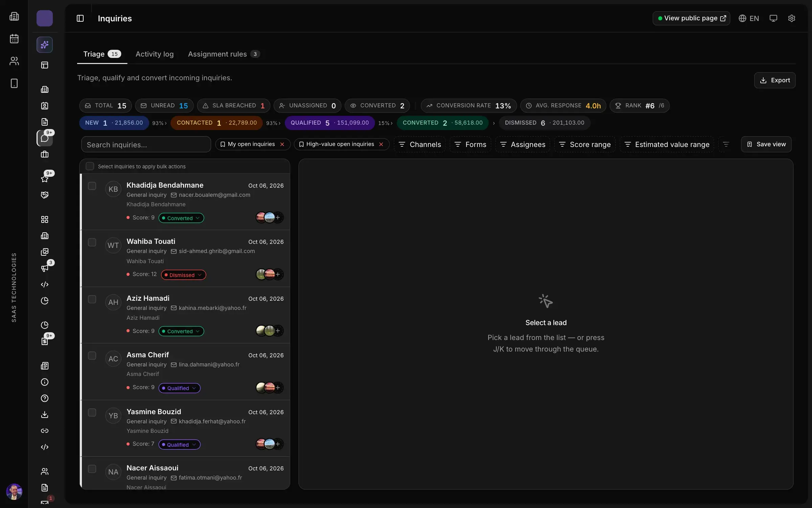812x508 pixels.
Task: Open the people icon in far-left rail
Action: click(x=14, y=61)
